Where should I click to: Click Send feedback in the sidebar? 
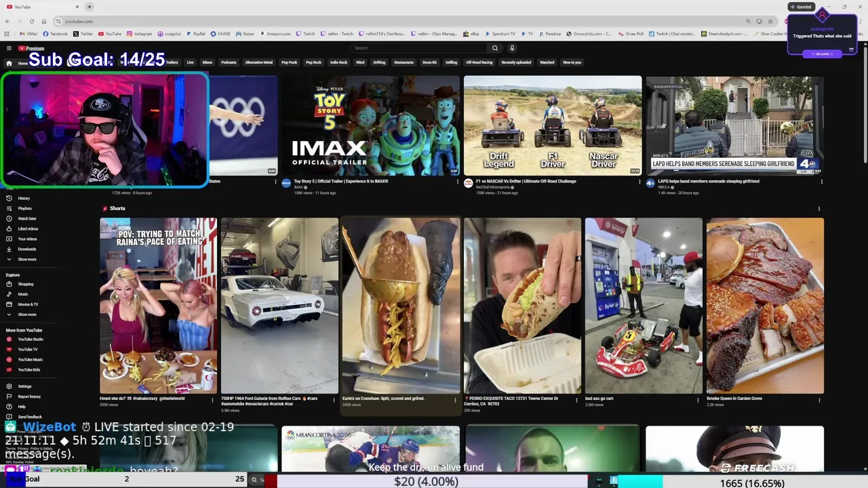[30, 417]
